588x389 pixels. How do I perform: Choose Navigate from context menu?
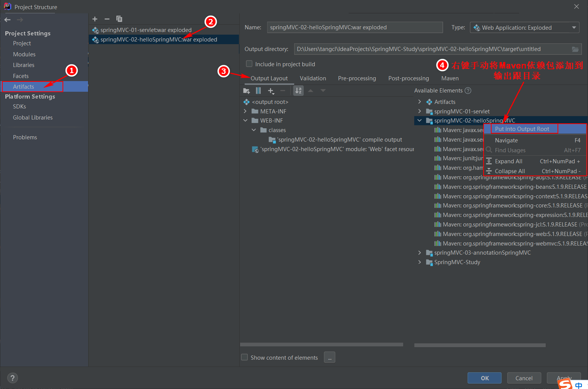(x=535, y=140)
